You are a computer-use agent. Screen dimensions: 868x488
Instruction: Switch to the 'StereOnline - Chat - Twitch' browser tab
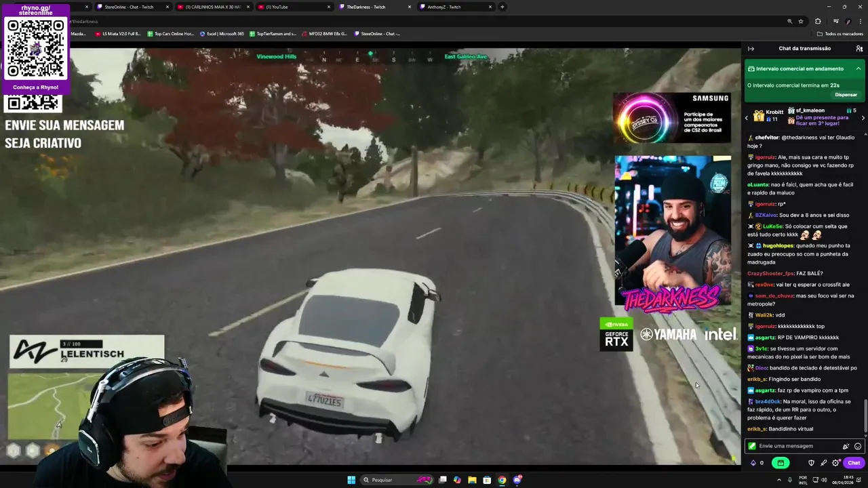point(132,7)
